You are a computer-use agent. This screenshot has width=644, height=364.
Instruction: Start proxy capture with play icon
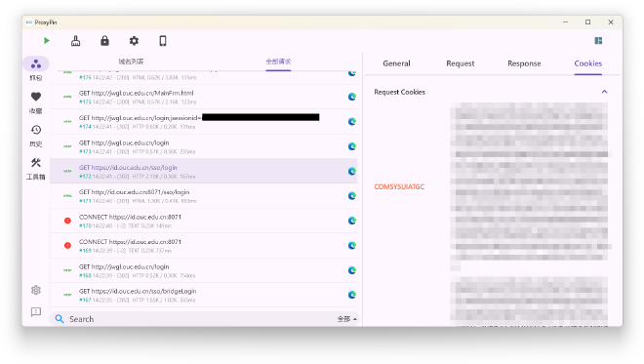(47, 41)
